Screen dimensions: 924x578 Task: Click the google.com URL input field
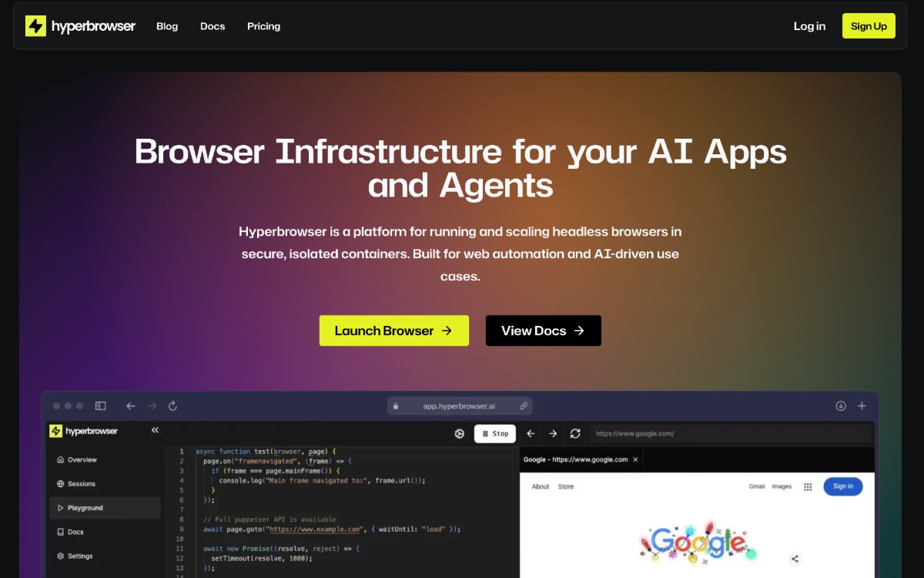pyautogui.click(x=730, y=434)
